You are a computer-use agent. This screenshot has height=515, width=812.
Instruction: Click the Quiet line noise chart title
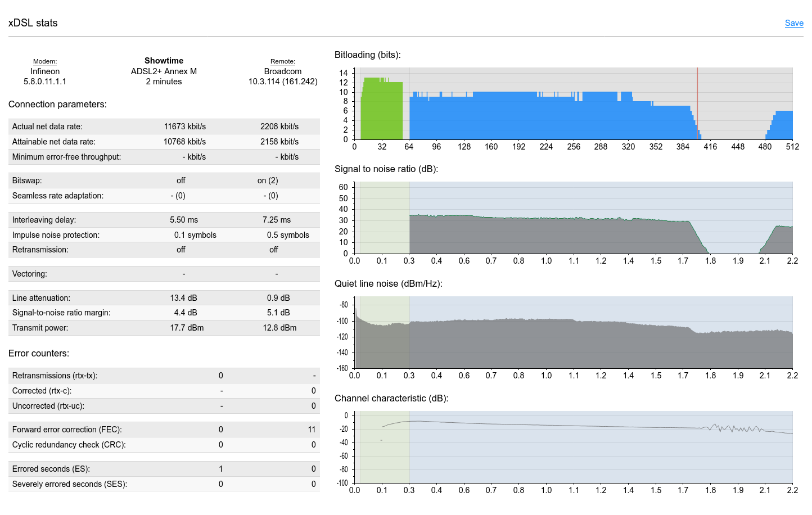[x=389, y=284]
